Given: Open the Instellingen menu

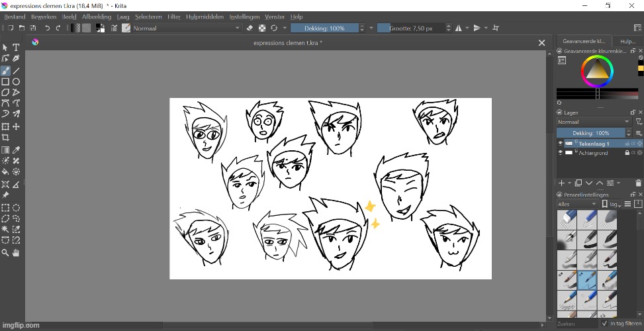Looking at the screenshot, I should (x=244, y=17).
